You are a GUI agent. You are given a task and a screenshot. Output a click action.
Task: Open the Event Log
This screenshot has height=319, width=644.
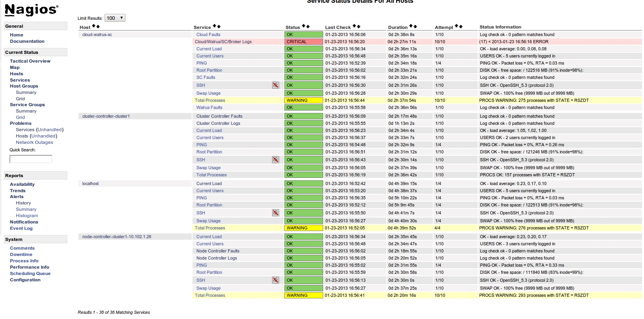(x=21, y=228)
